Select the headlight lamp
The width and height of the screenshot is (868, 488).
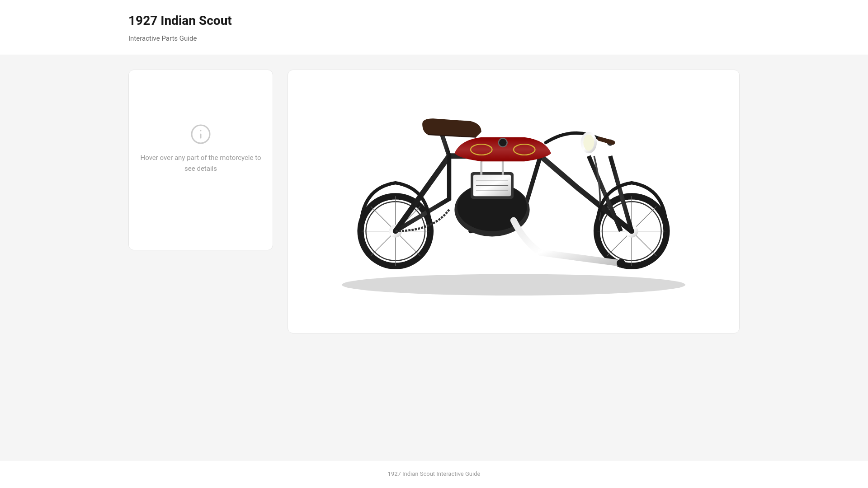589,142
